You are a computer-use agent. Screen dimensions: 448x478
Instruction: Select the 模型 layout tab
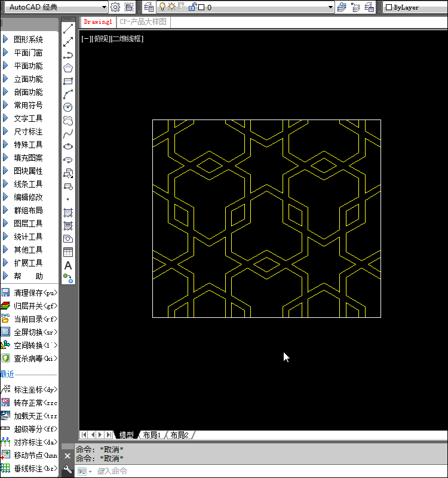pos(126,435)
